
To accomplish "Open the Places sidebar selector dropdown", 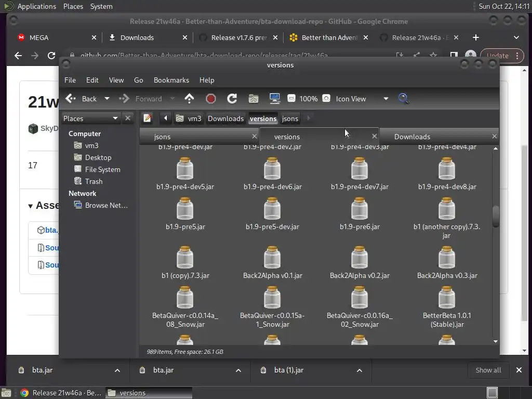I will point(115,118).
